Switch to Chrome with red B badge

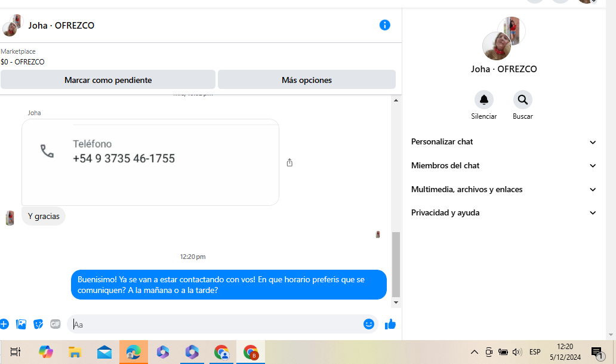pos(251,352)
